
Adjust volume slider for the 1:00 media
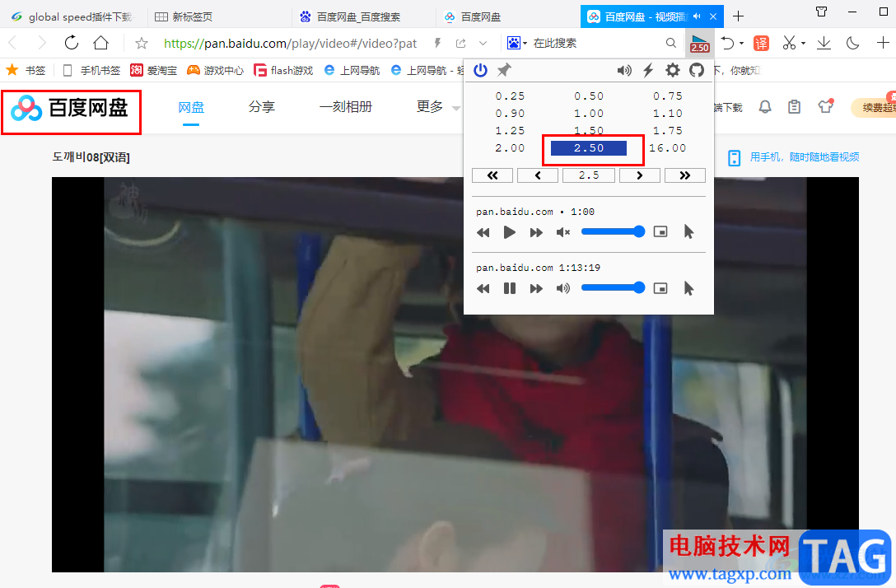(x=613, y=231)
